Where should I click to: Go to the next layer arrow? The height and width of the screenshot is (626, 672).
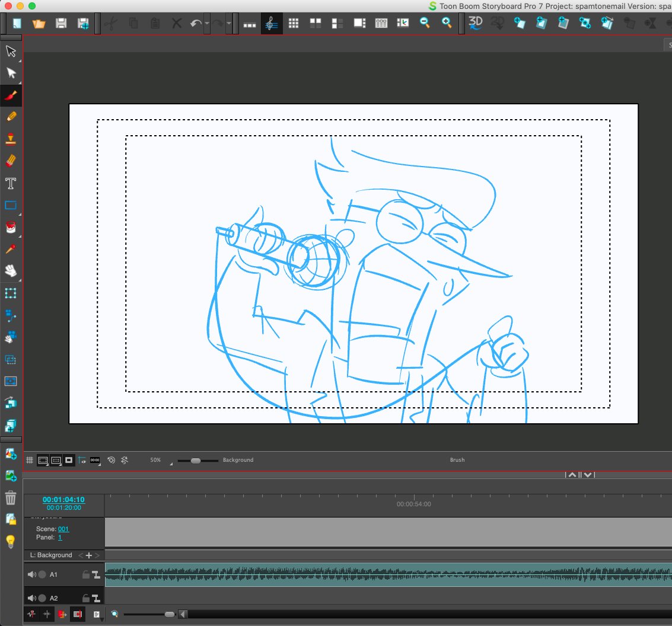pyautogui.click(x=97, y=555)
